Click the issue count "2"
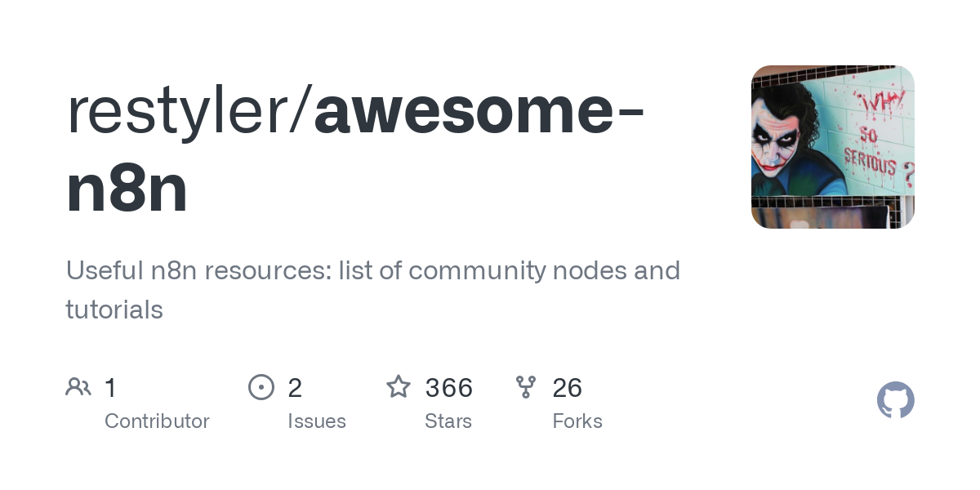Viewport: 980px width, 490px height. (295, 387)
